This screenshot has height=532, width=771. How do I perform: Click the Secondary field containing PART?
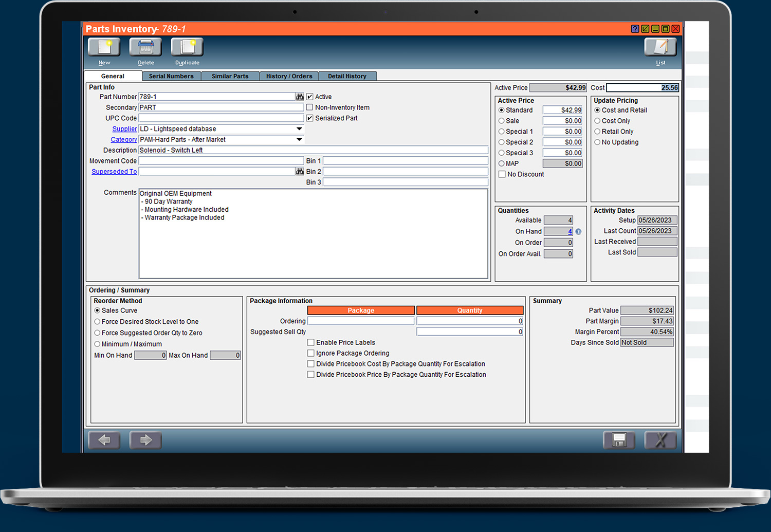click(x=222, y=107)
